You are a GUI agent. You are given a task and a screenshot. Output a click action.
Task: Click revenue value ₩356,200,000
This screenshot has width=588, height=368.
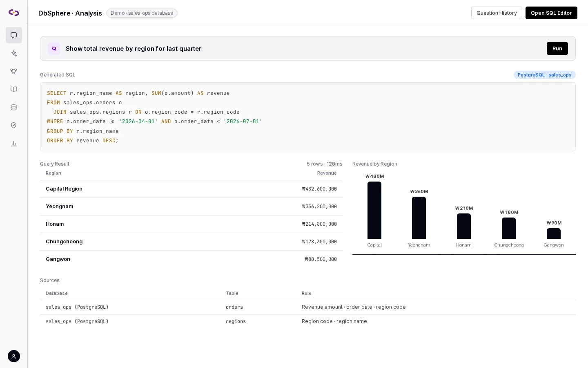click(319, 206)
